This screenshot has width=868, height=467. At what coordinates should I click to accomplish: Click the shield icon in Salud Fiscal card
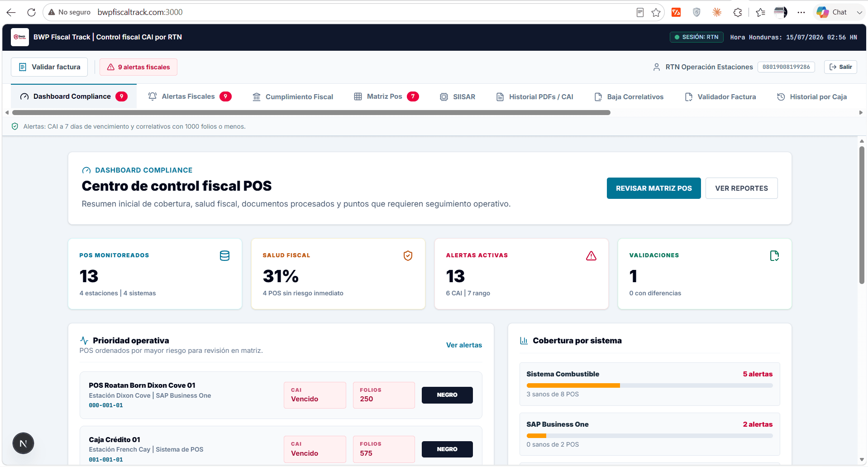coord(408,256)
